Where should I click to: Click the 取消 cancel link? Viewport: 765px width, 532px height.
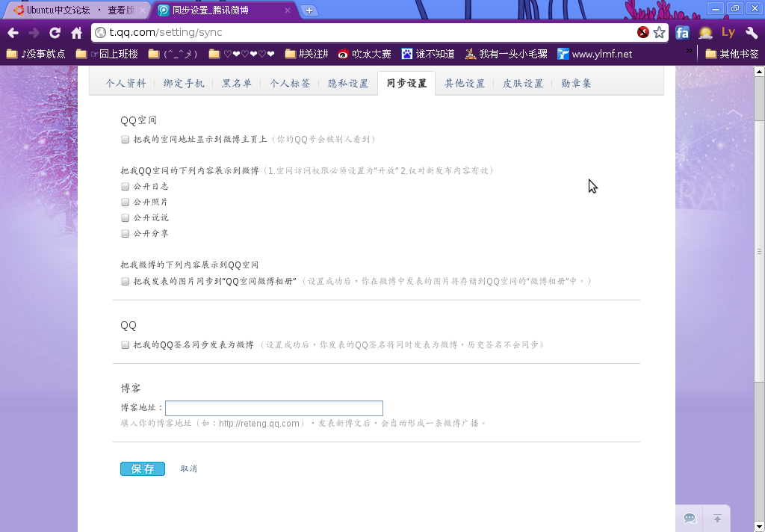pyautogui.click(x=189, y=468)
